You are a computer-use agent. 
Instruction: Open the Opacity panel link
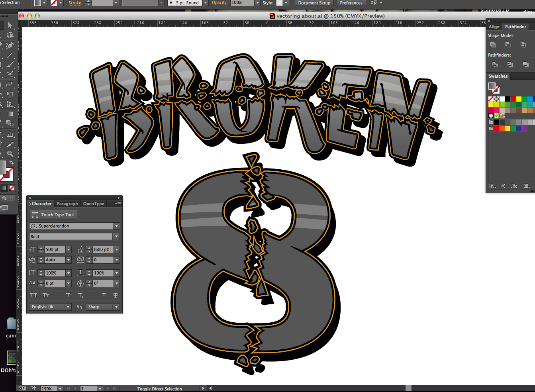220,3
